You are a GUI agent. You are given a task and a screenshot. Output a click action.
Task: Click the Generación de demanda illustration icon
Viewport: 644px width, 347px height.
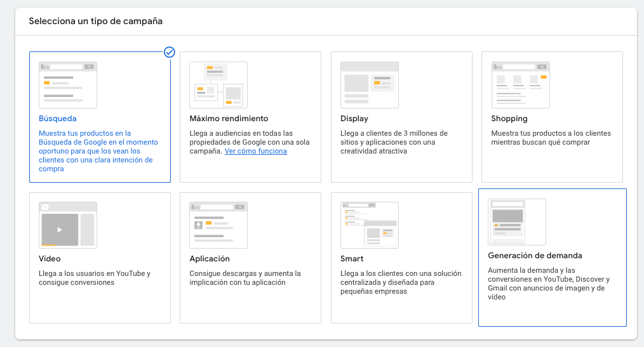[517, 222]
